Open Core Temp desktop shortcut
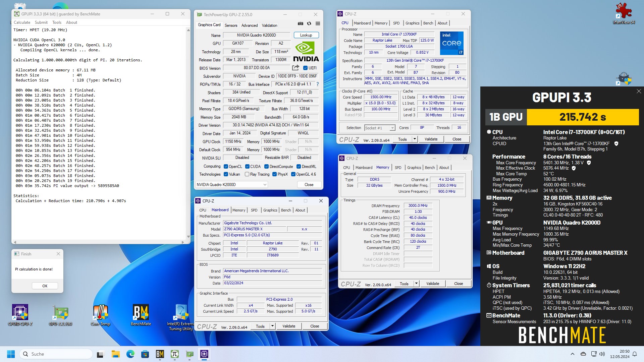 click(x=101, y=315)
